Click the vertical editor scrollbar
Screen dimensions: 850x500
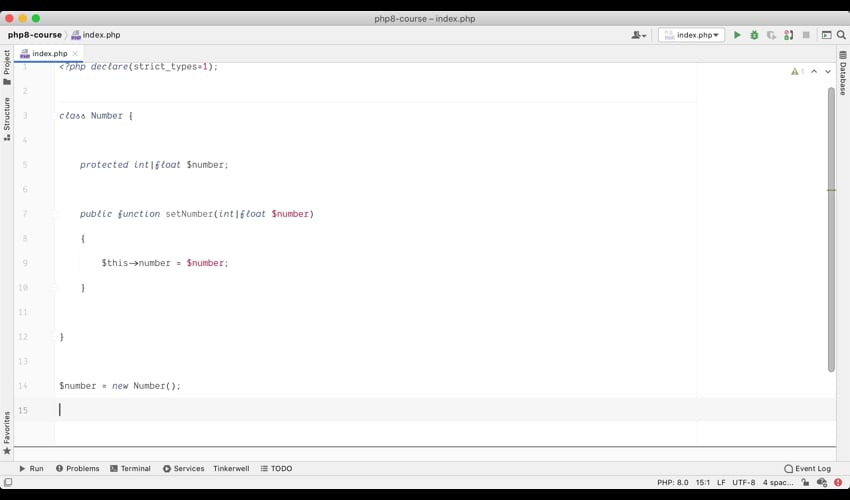(832, 229)
